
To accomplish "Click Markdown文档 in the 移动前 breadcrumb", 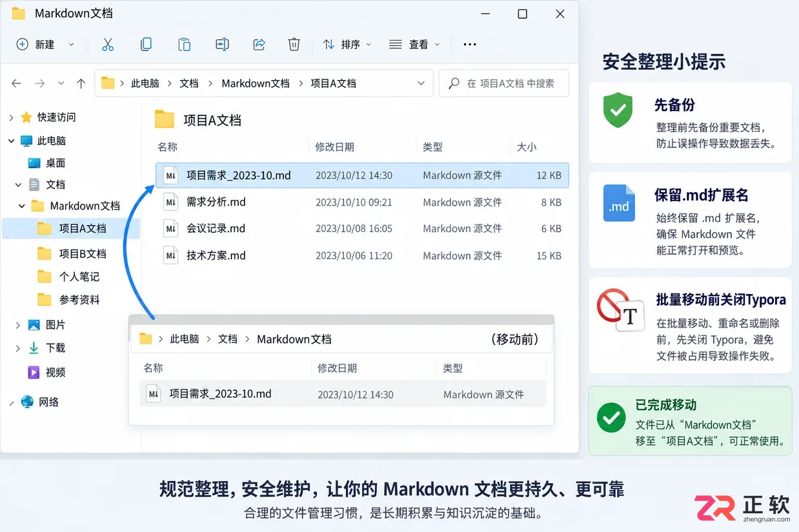I will (294, 339).
